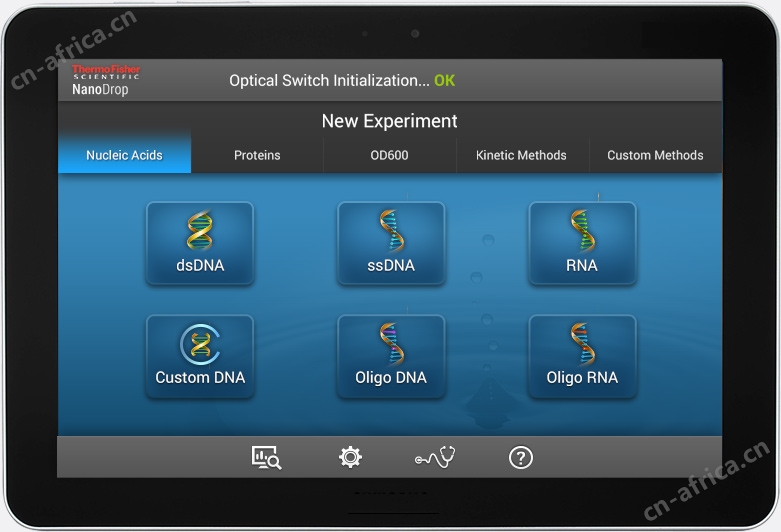Screen dimensions: 781x532
Task: Open the OD600 tab
Action: (390, 155)
